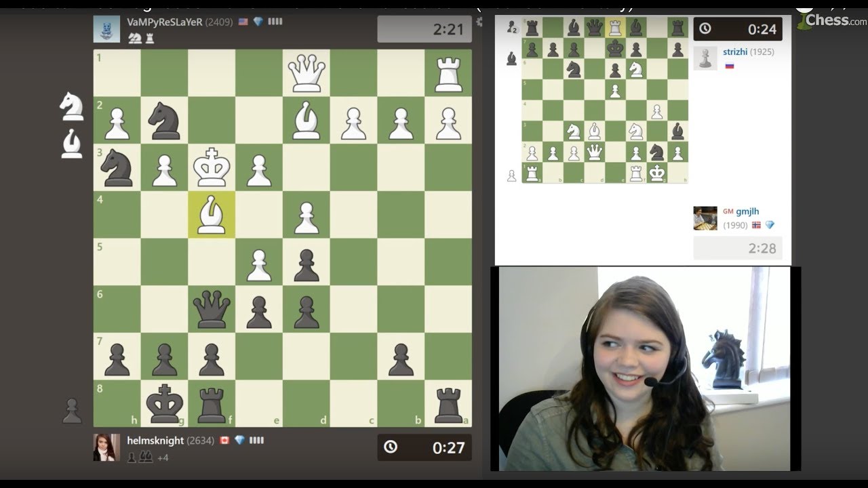Pick the white bishop from the pocket
The width and height of the screenshot is (868, 488).
click(x=71, y=144)
